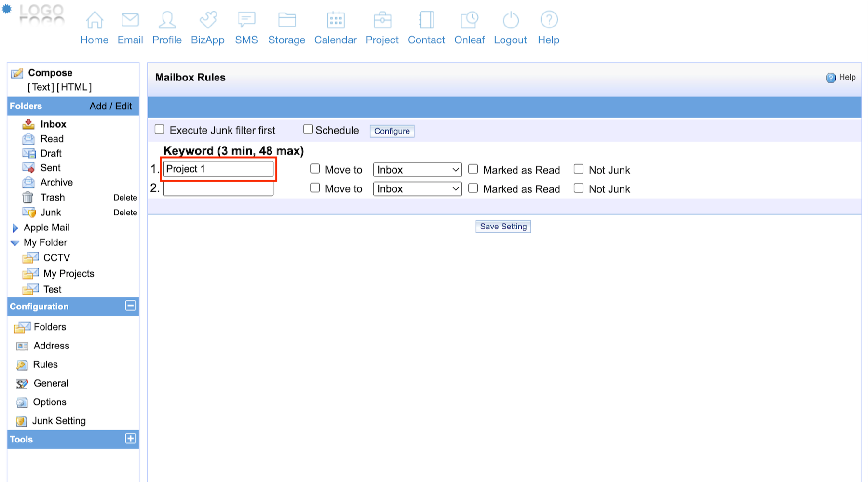Click the Save Setting button

click(503, 227)
